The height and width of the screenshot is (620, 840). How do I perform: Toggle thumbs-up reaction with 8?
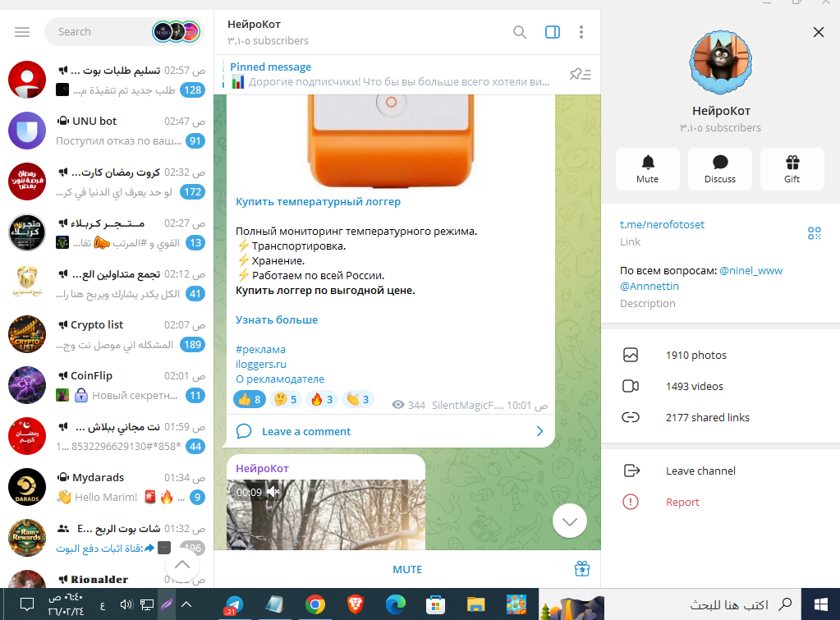click(x=249, y=399)
